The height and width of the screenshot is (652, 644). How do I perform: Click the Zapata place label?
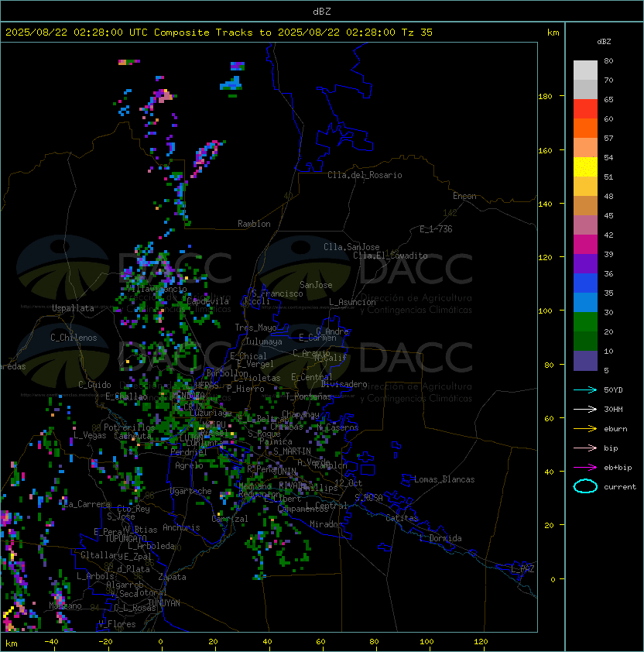point(172,577)
